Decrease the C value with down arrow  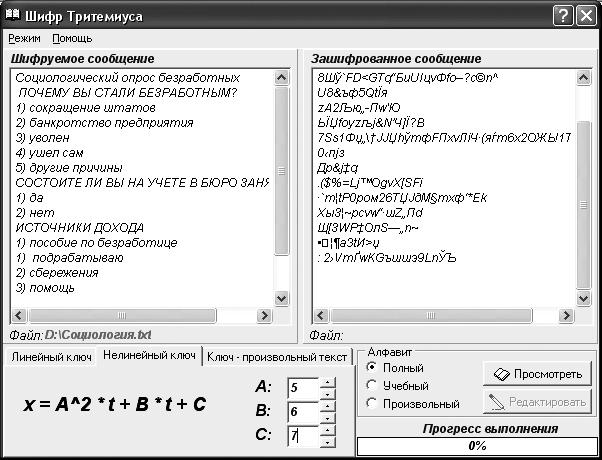(327, 442)
